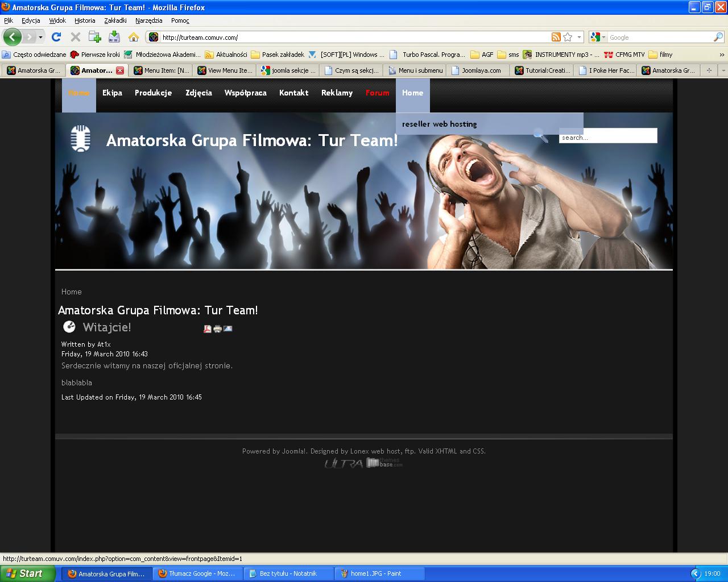Export the Witajcie article as PDF
This screenshot has width=728, height=582.
[x=208, y=329]
